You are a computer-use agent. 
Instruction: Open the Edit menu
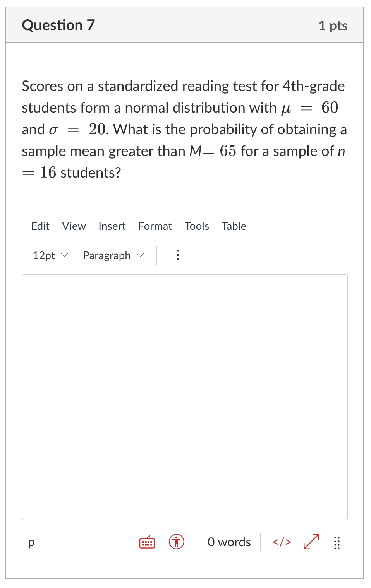point(40,226)
